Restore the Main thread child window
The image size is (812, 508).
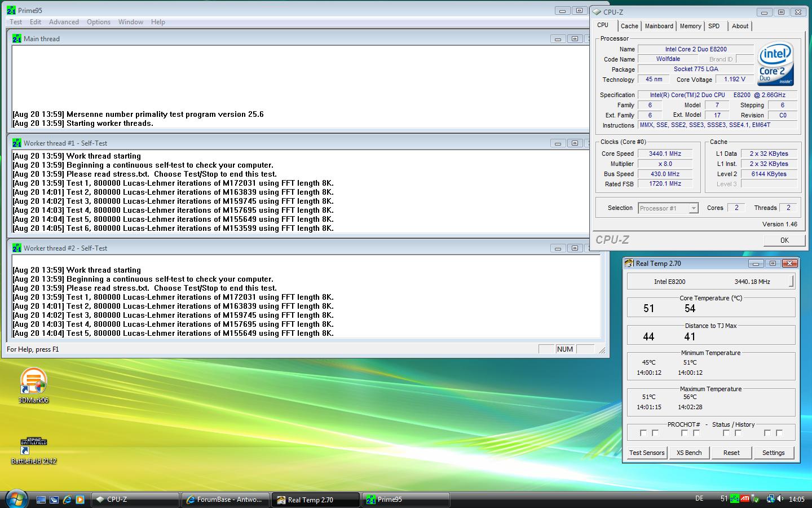[575, 39]
